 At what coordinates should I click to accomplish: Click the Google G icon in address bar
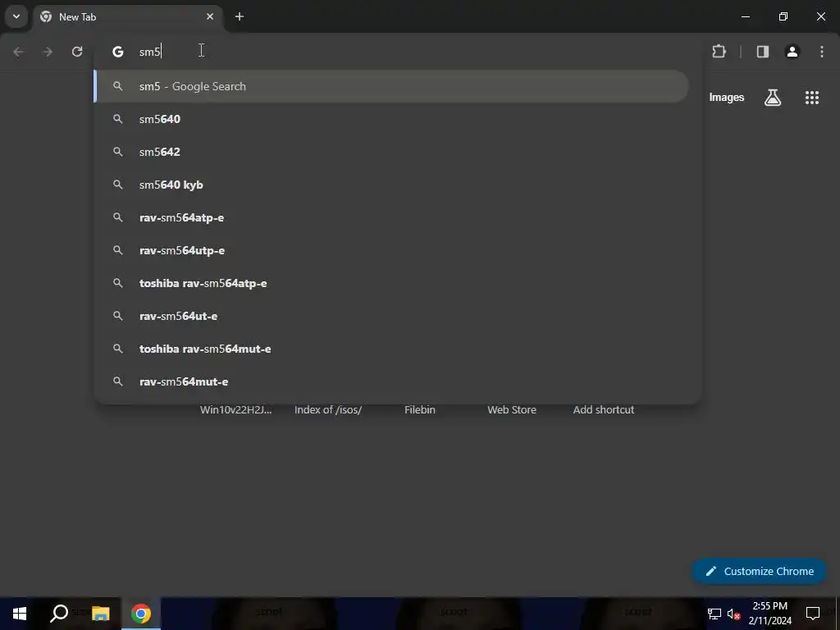pos(118,52)
